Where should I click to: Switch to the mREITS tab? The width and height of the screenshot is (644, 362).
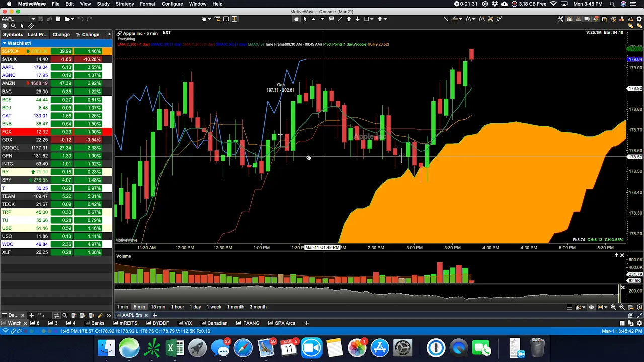tap(125, 323)
